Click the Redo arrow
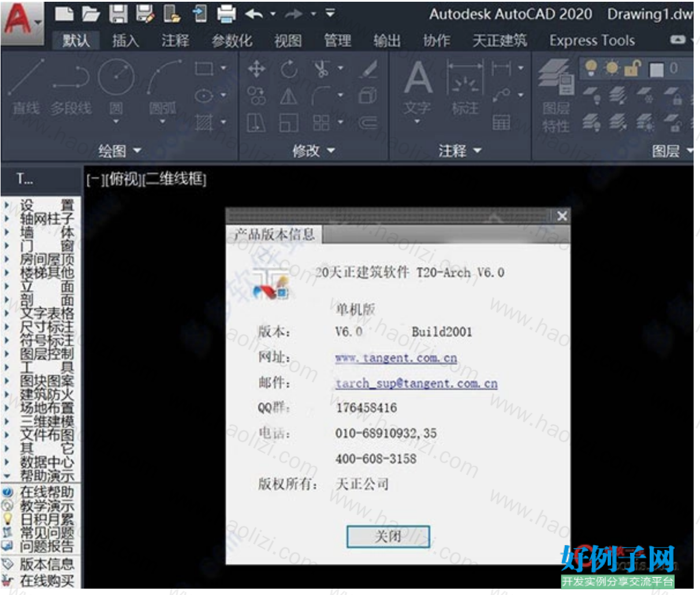 point(293,13)
